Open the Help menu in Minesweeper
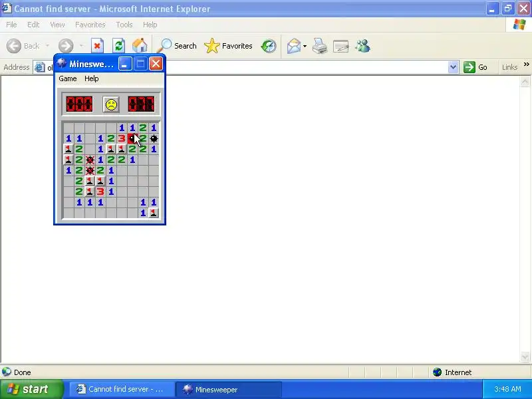The width and height of the screenshot is (532, 399). 91,78
